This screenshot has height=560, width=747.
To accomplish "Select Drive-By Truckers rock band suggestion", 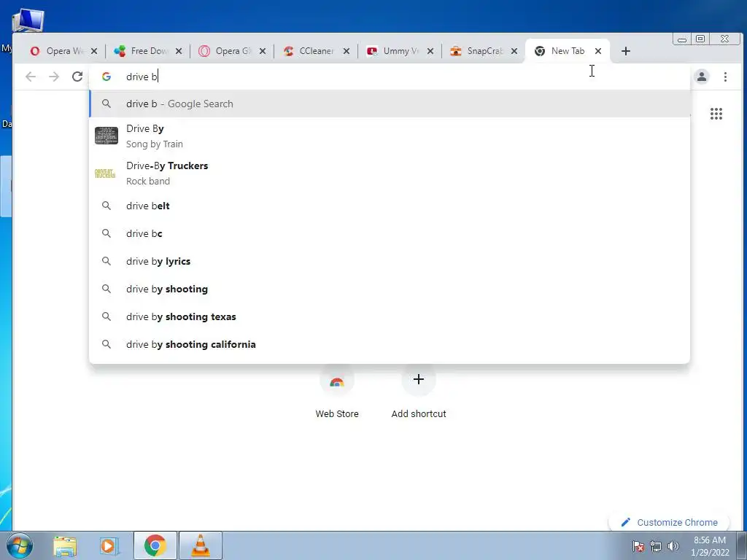I will coord(390,174).
